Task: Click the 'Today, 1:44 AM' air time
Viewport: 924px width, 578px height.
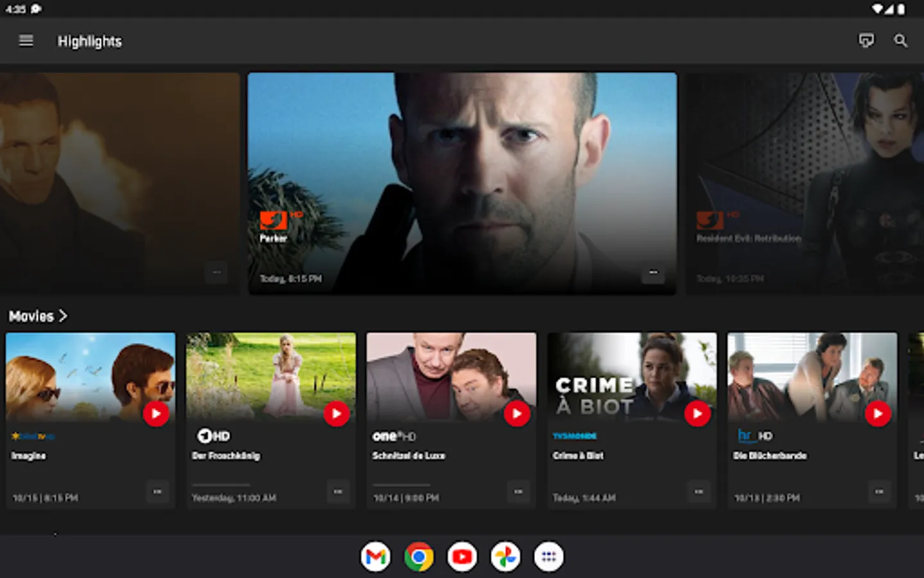Action: pyautogui.click(x=585, y=498)
